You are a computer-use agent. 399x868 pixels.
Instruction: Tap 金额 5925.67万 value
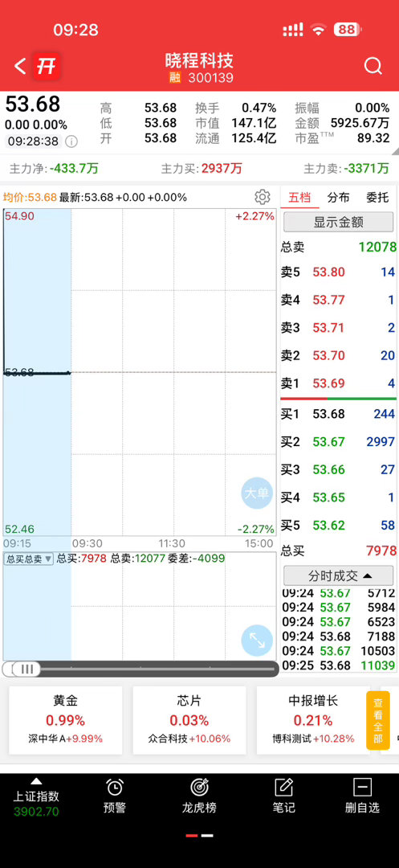pyautogui.click(x=360, y=123)
